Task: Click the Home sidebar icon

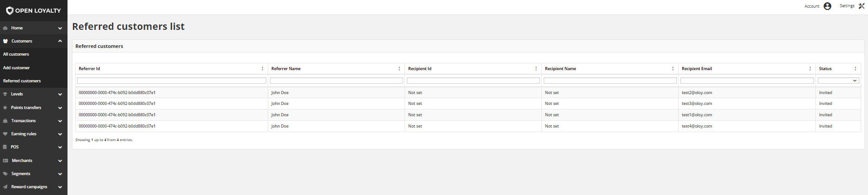Action: pyautogui.click(x=5, y=28)
